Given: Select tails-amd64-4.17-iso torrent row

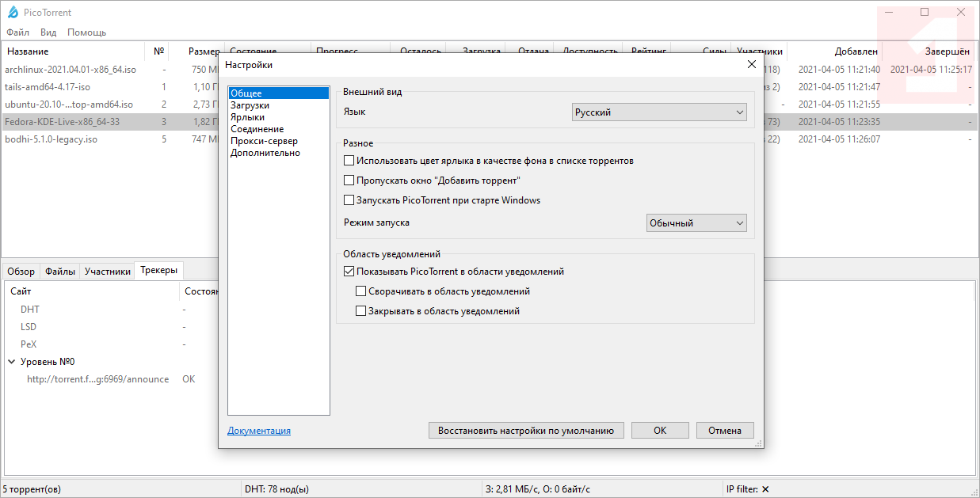Looking at the screenshot, I should [48, 87].
